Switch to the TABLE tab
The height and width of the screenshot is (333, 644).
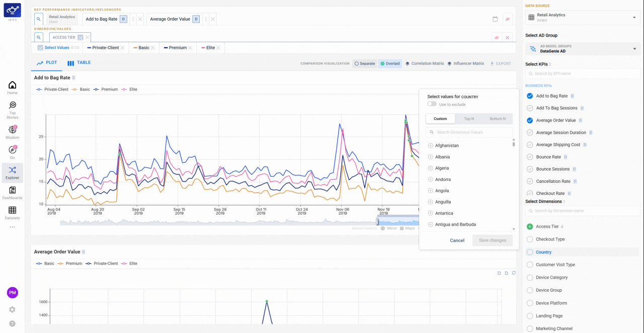coord(79,63)
